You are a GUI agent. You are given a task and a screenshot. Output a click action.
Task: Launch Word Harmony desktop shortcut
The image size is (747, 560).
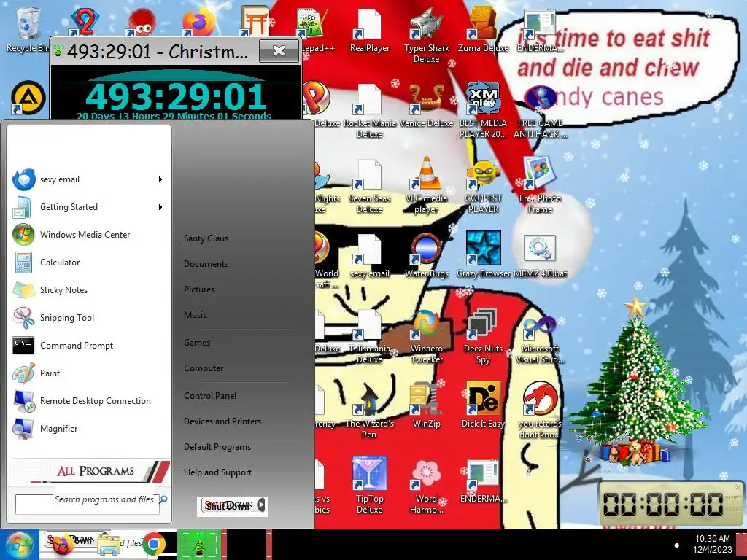tap(426, 486)
